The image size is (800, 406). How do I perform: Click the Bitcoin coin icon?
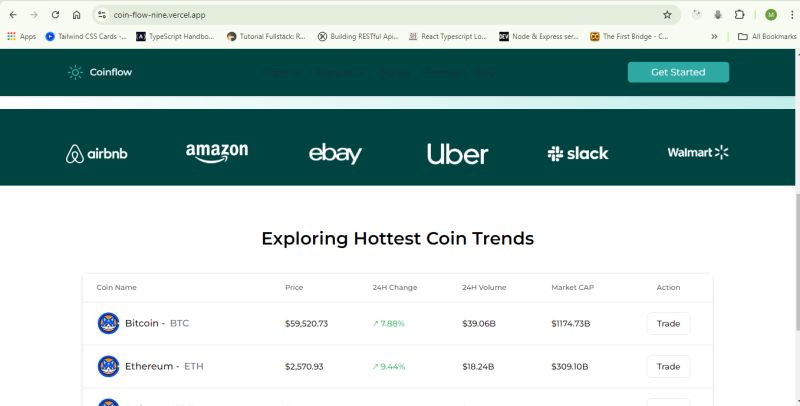pos(108,323)
